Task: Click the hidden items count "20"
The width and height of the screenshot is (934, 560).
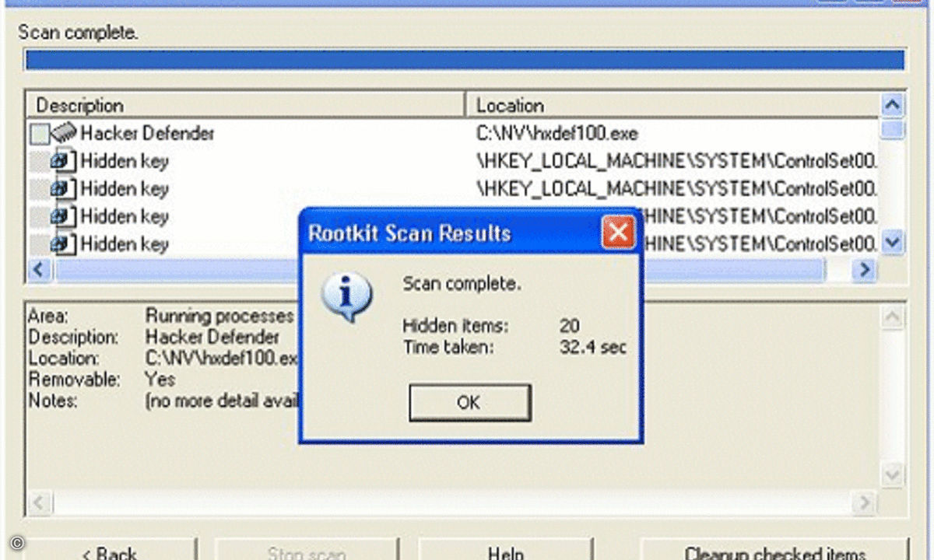Action: point(570,326)
